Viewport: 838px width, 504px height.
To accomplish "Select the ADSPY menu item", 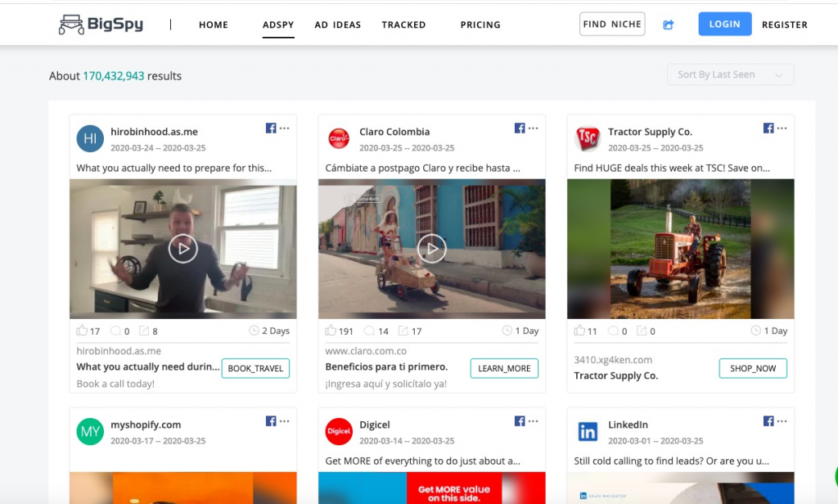I will [x=278, y=25].
